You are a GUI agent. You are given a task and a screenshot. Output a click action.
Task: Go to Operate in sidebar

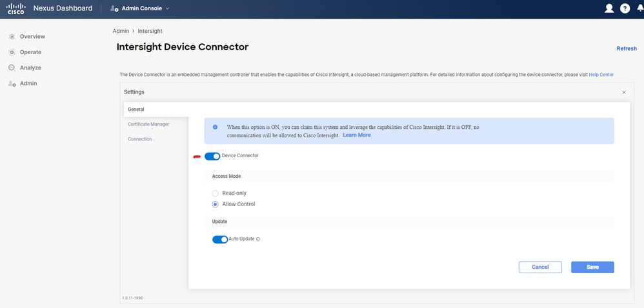pyautogui.click(x=30, y=52)
